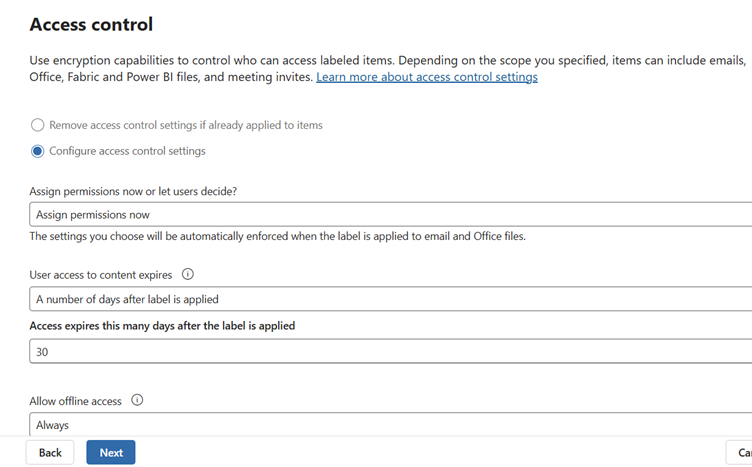Select Remove access control settings radio button
Screen dimensions: 752x467
click(x=38, y=126)
